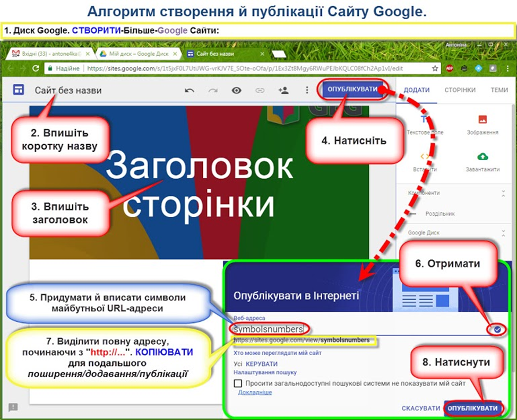The image size is (517, 420).
Task: Click the symbolsnumbers web address field
Action: [269, 329]
